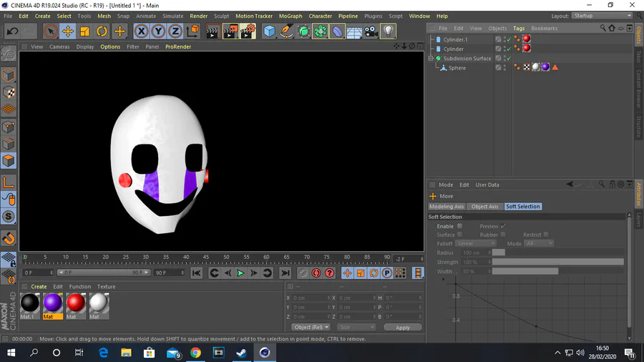Select the Spline Pen tool
The height and width of the screenshot is (362, 644).
pyautogui.click(x=287, y=31)
